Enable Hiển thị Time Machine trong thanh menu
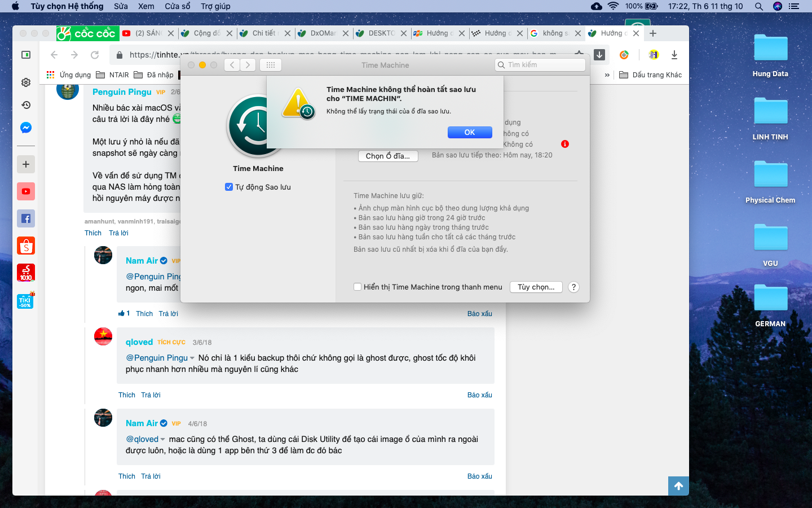The width and height of the screenshot is (812, 508). (x=358, y=287)
